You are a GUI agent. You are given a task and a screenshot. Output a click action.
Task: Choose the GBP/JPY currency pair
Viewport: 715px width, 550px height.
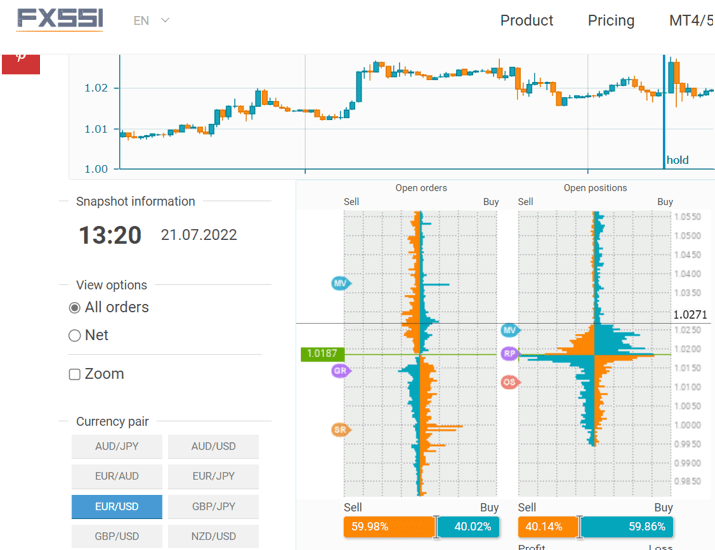pos(213,507)
